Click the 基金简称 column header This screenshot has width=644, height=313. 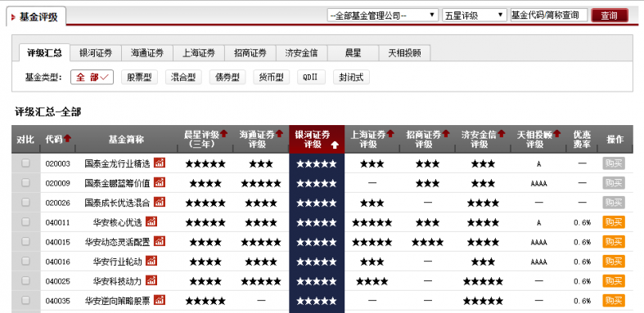126,139
